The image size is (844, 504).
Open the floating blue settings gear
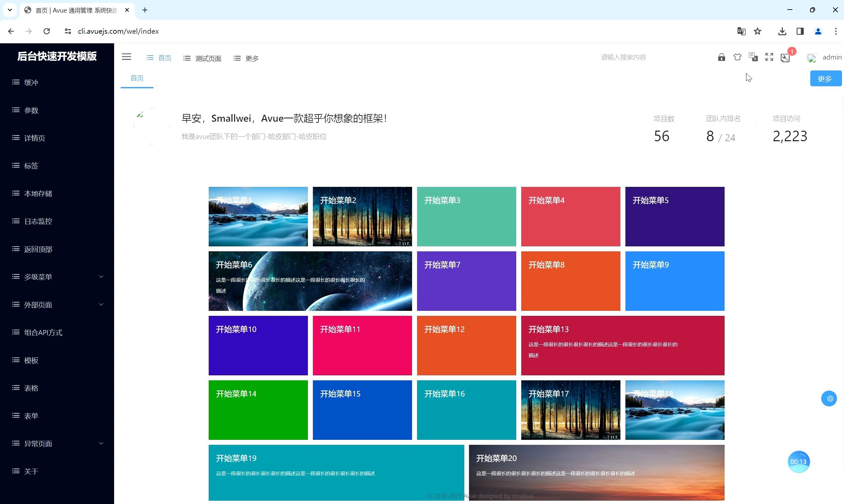pos(829,399)
